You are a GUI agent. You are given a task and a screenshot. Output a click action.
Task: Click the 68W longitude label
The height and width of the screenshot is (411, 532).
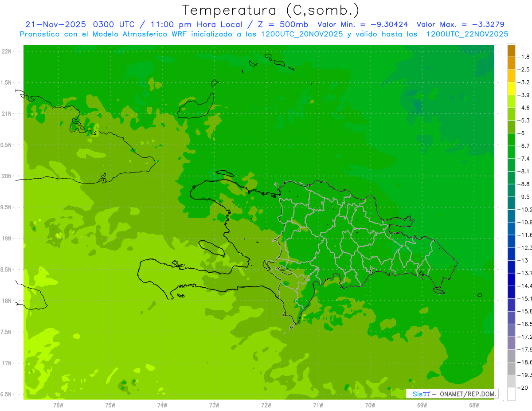[474, 405]
